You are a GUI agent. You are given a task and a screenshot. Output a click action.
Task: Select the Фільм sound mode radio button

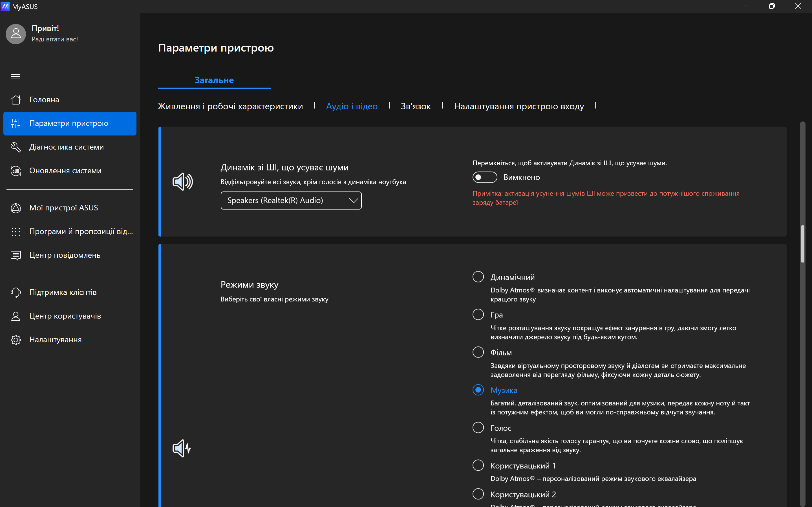pos(478,352)
